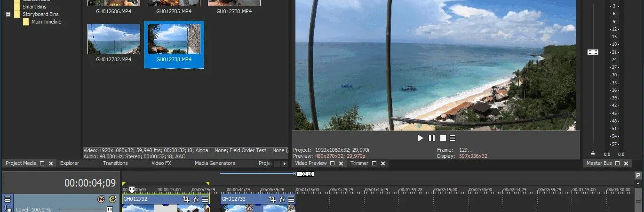Open the menu on clip GH012732
This screenshot has height=212, width=644.
pos(205,199)
